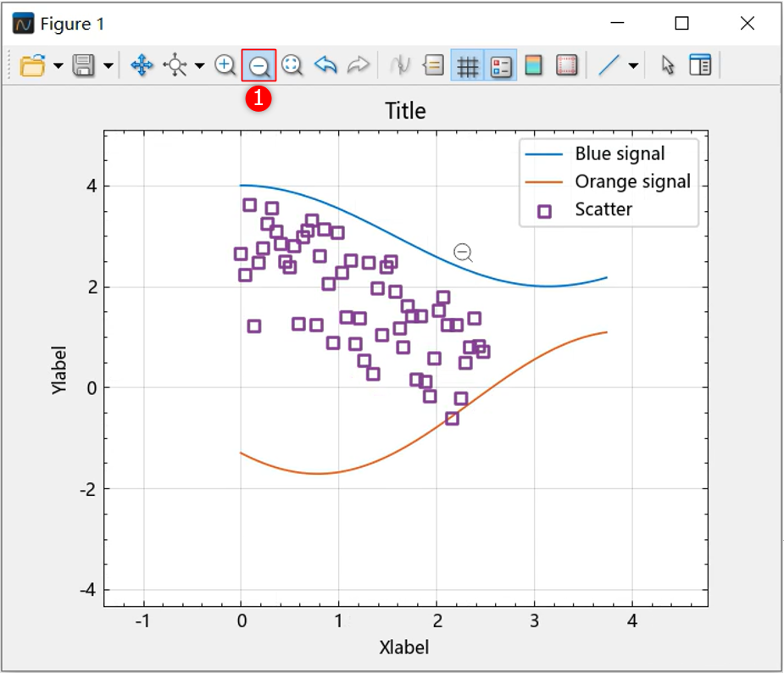Select the arrow pointer edit tool
Viewport: 784px width, 673px height.
tap(668, 65)
